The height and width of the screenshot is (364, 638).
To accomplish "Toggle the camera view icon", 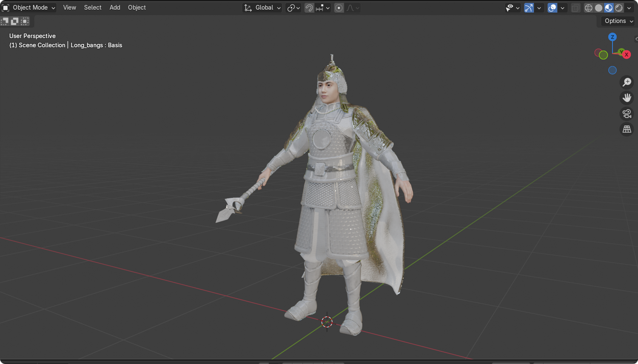I will tap(627, 114).
